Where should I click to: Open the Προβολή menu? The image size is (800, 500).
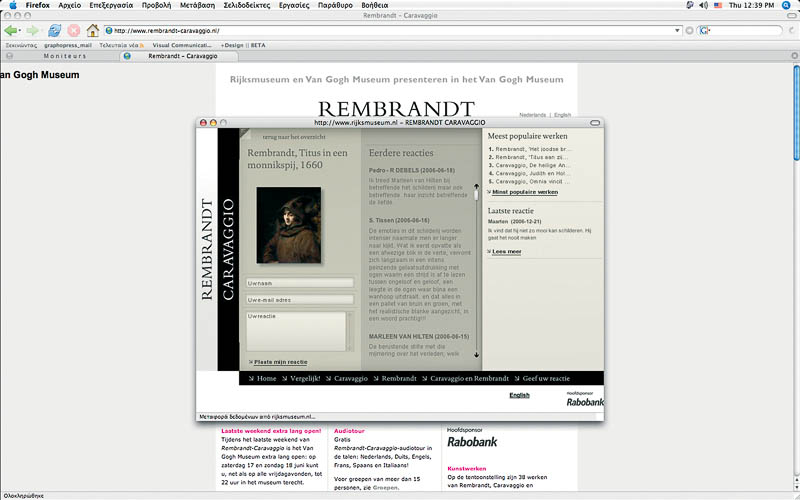(156, 5)
